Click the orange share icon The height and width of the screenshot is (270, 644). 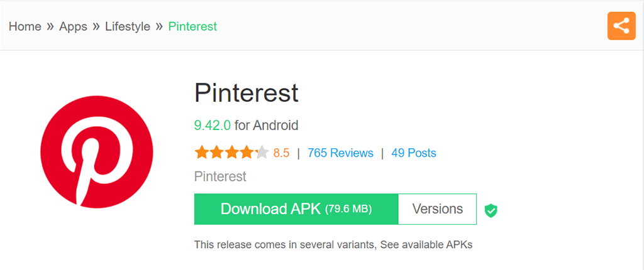tap(621, 26)
